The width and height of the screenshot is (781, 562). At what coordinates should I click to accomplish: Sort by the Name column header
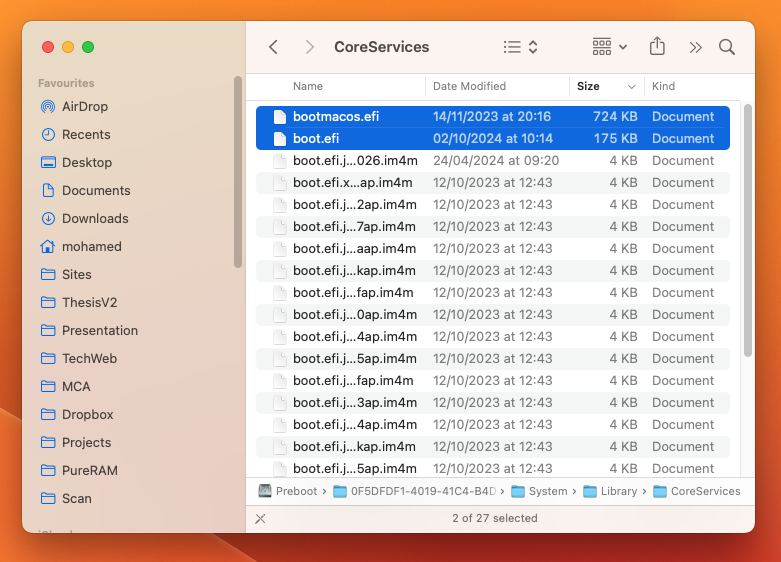point(308,86)
